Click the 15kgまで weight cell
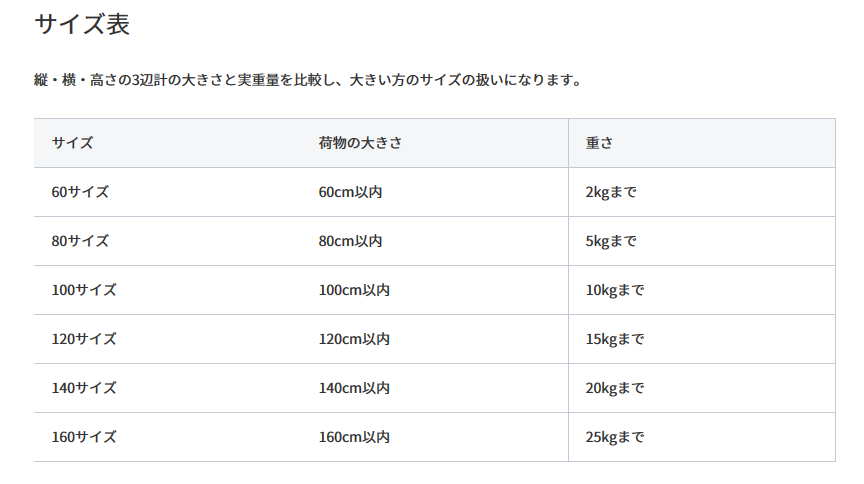Image resolution: width=864 pixels, height=484 pixels. 615,339
